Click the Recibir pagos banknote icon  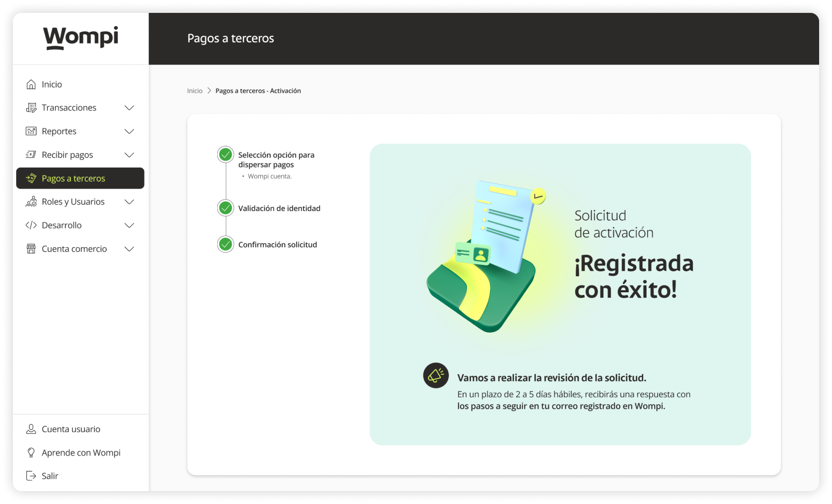(x=32, y=155)
